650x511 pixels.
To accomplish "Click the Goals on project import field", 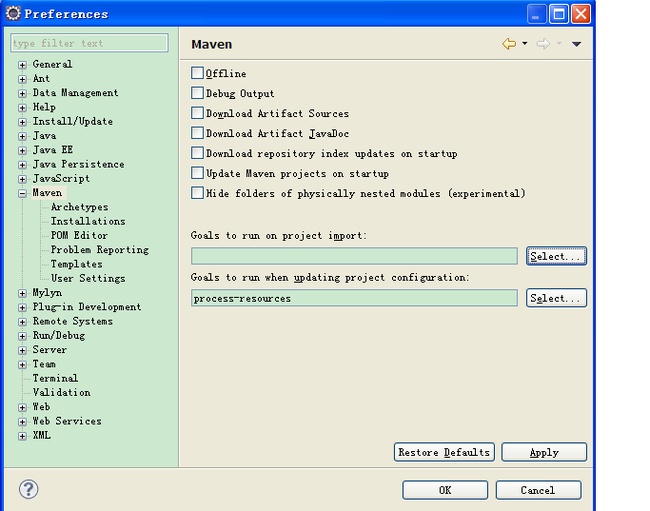I will (x=354, y=256).
